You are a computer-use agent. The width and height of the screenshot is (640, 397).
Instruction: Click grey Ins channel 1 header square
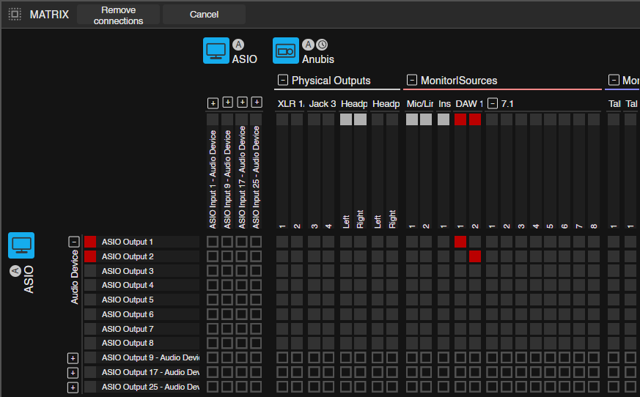[444, 119]
